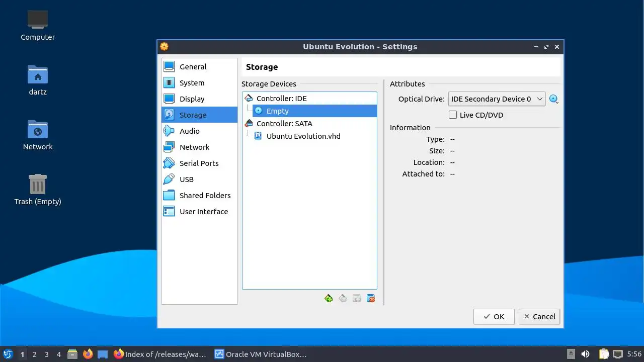Open the Serial Ports settings
Viewport: 644px width, 362px height.
tap(199, 163)
